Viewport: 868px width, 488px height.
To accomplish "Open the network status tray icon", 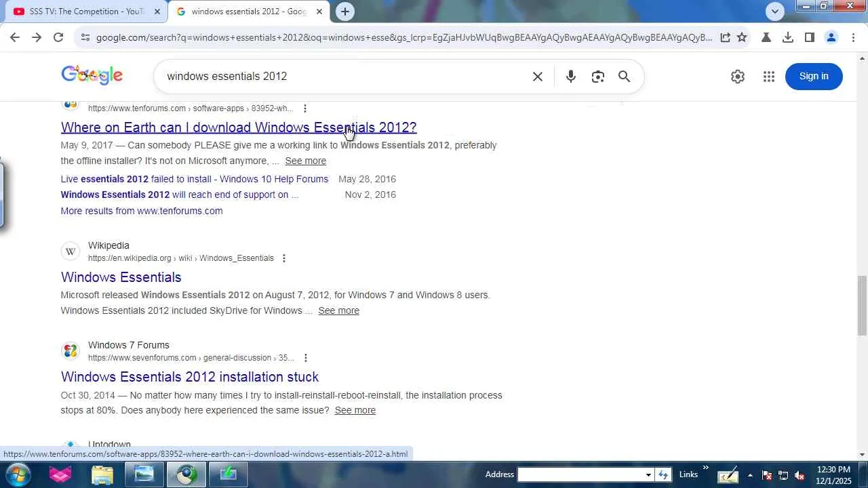I will [783, 475].
